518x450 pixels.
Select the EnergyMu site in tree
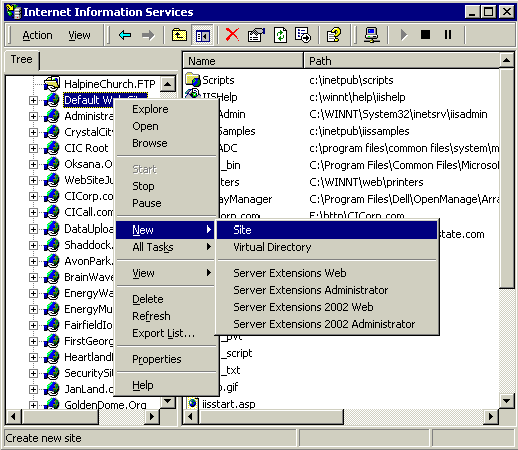pos(88,309)
